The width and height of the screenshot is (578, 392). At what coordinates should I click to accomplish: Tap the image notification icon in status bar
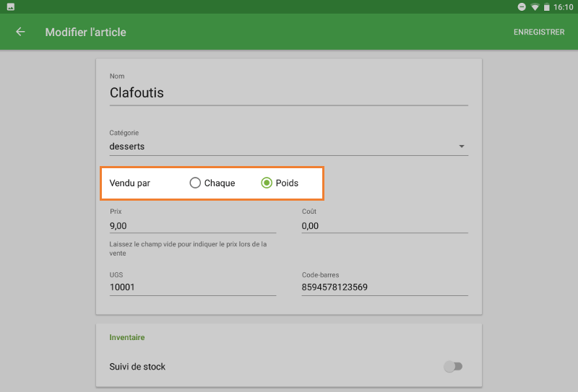pyautogui.click(x=11, y=7)
